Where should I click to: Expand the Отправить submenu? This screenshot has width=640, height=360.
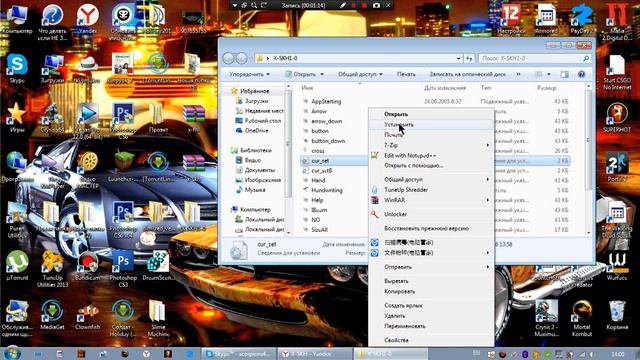pyautogui.click(x=431, y=267)
